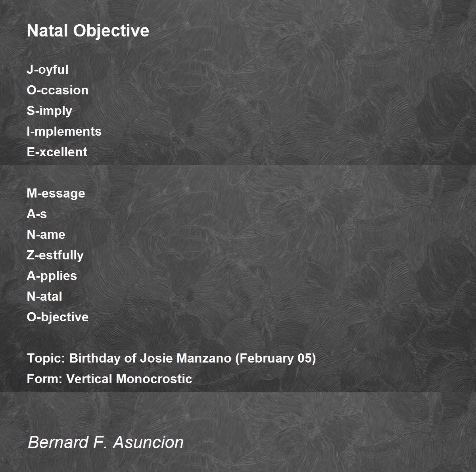Click the poem title Natal Objective
The width and height of the screenshot is (476, 472).
(x=88, y=31)
